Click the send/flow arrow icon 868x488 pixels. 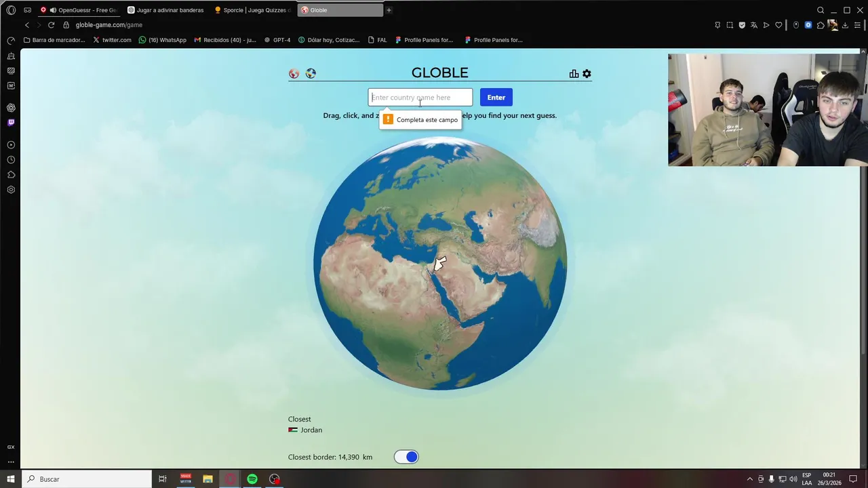[x=766, y=25]
